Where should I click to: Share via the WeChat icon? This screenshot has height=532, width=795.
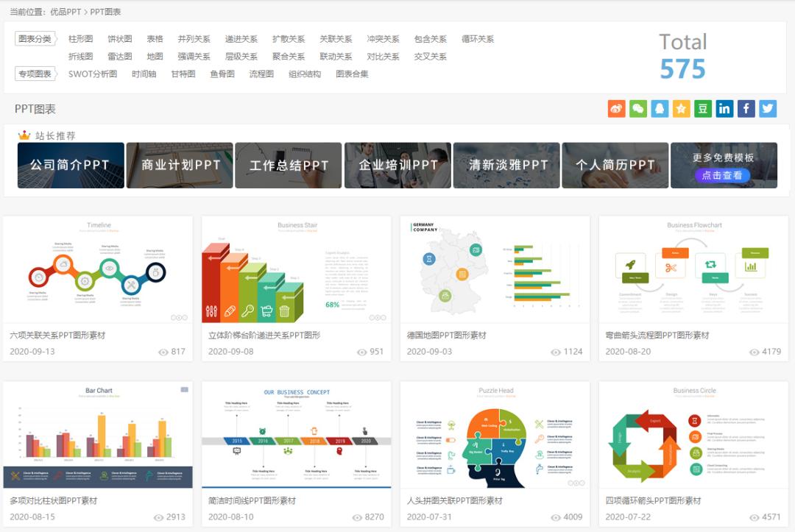[x=637, y=108]
